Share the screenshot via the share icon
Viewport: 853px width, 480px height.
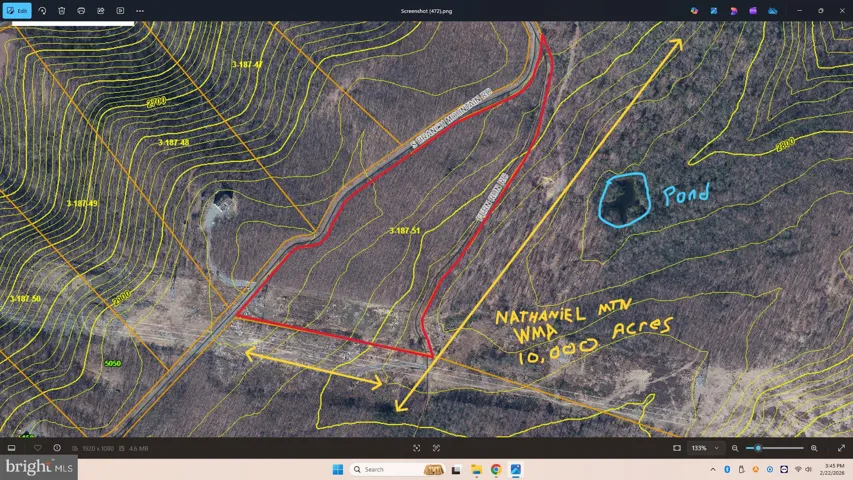pos(101,11)
